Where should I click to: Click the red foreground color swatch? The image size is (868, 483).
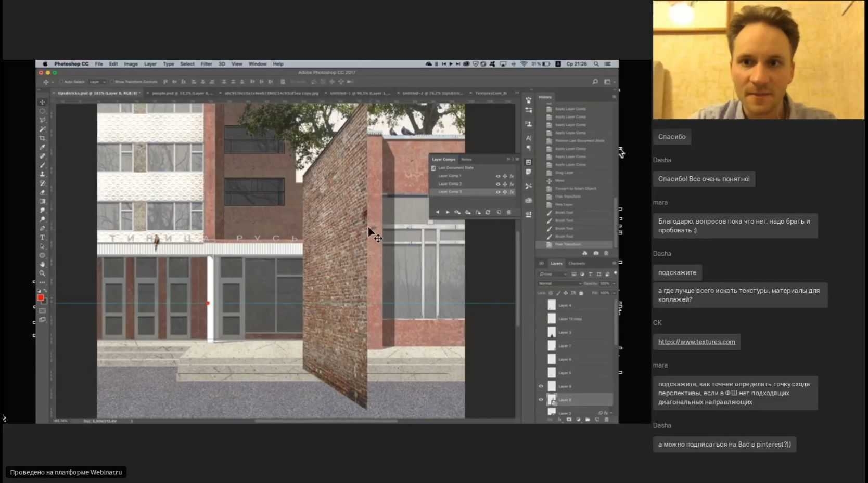pyautogui.click(x=41, y=297)
